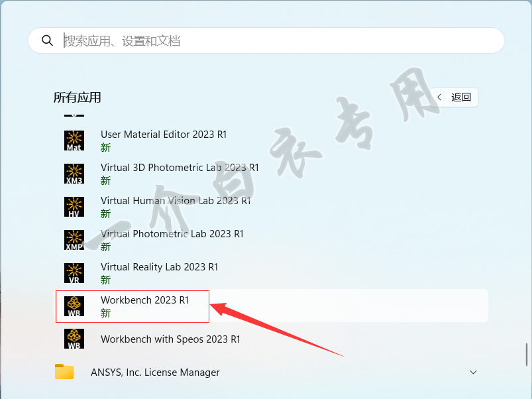Select the 'Workbench with Speos 2023 R1' label
The image size is (532, 399).
[170, 339]
